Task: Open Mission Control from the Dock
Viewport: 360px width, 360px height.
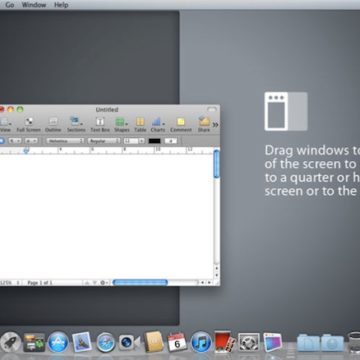Action: pyautogui.click(x=34, y=342)
